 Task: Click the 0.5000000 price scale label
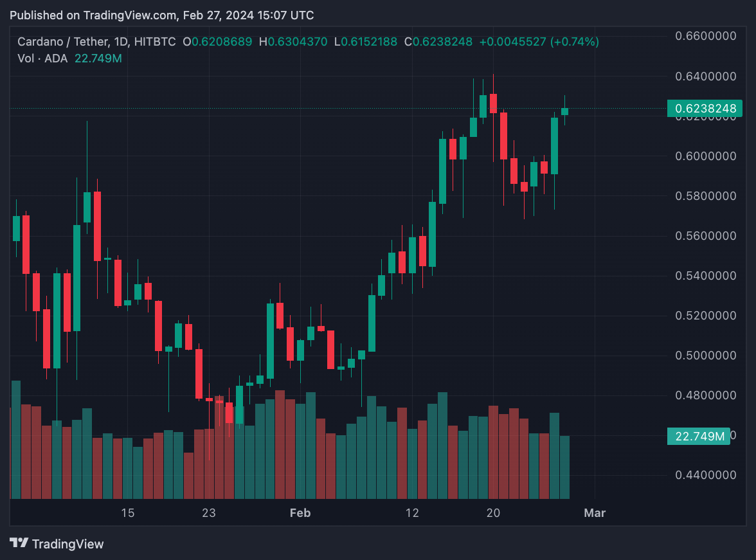pyautogui.click(x=705, y=356)
